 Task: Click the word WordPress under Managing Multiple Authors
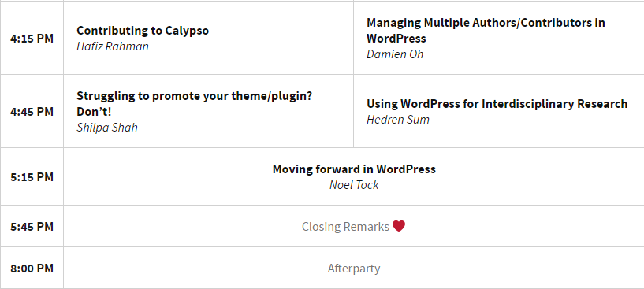point(396,38)
